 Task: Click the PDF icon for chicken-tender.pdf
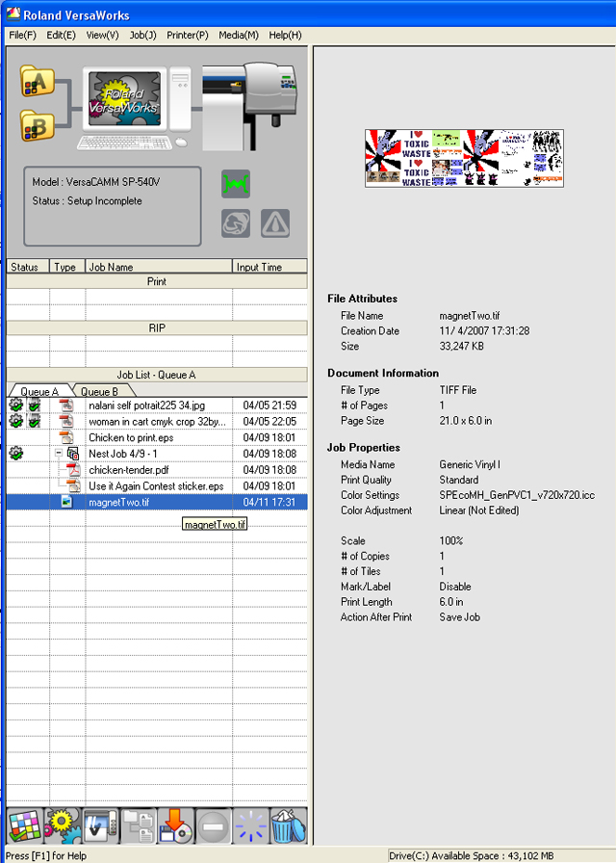pyautogui.click(x=74, y=470)
